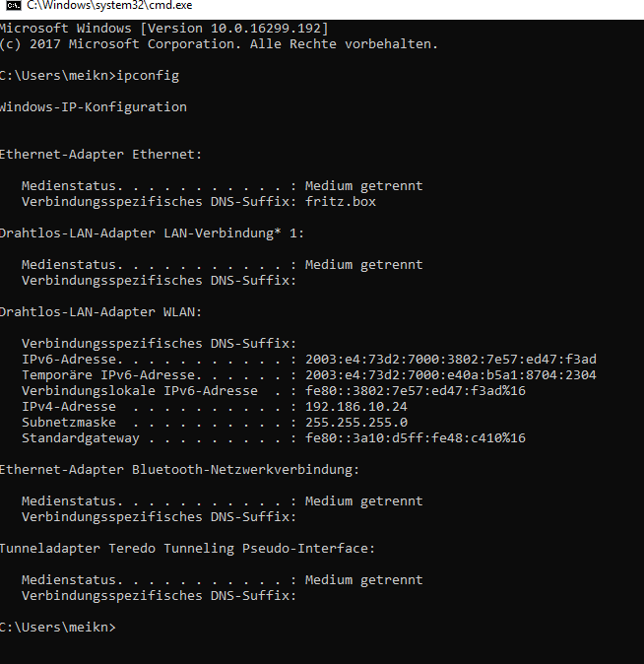The height and width of the screenshot is (664, 644).
Task: Click the Tunneladapter Teredo Tunneling Pseudo-Interface heading
Action: 187,549
